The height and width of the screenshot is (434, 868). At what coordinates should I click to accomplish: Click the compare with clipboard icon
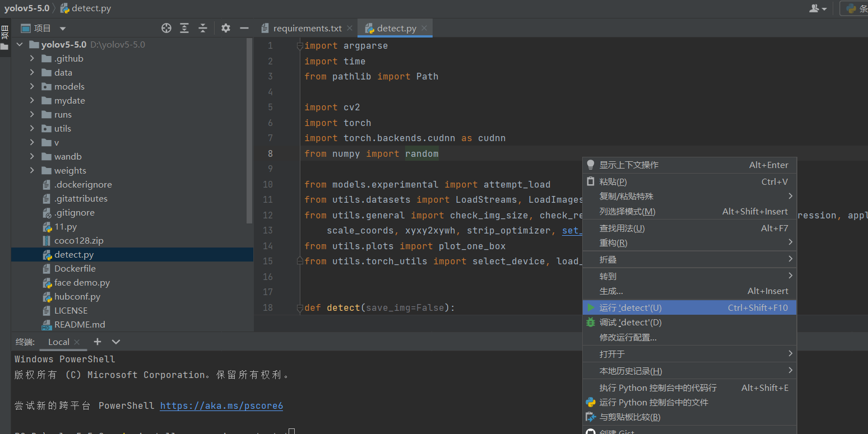click(591, 417)
